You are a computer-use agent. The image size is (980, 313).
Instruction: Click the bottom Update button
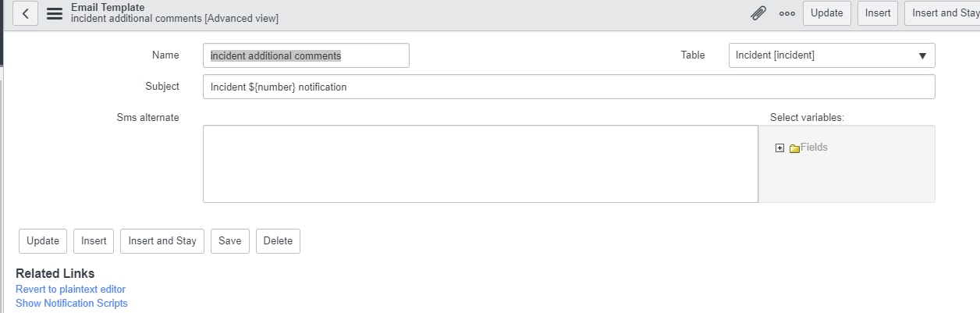coord(43,241)
